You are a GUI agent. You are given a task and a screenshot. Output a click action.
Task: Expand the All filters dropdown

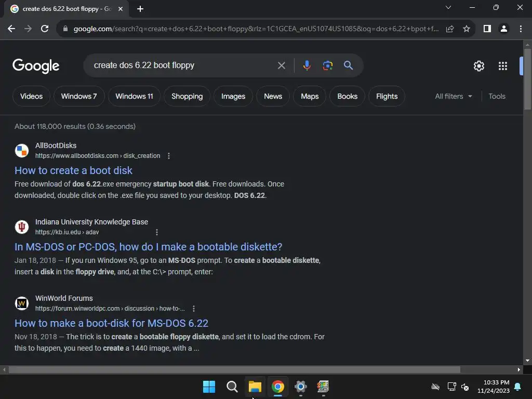tap(454, 96)
